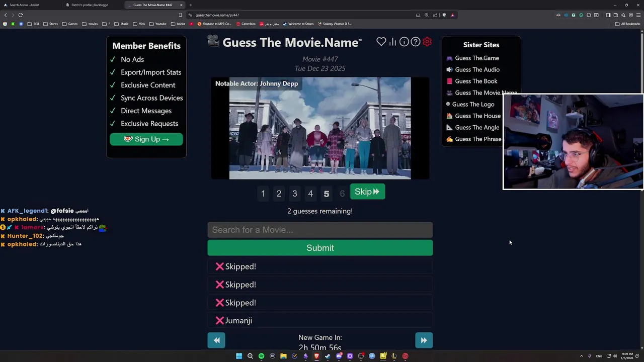Viewport: 644px width, 362px height.
Task: Select disabled clue frame 6
Action: [x=342, y=194]
